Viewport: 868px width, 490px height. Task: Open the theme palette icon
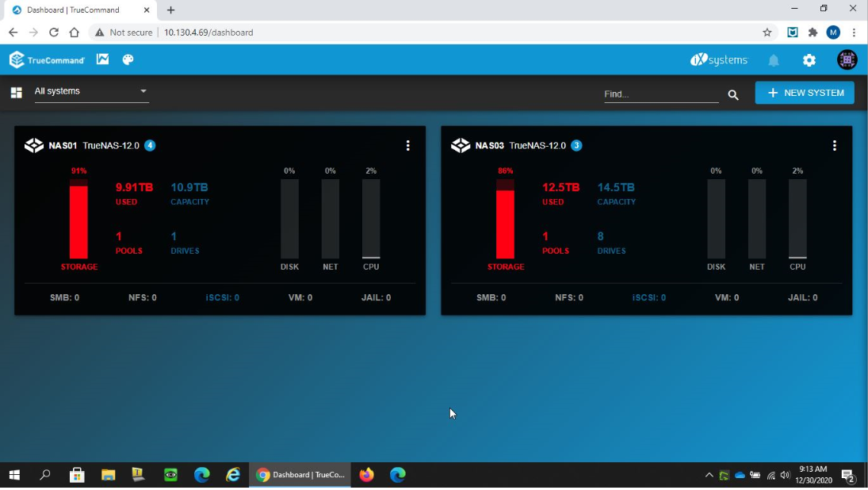tap(128, 59)
